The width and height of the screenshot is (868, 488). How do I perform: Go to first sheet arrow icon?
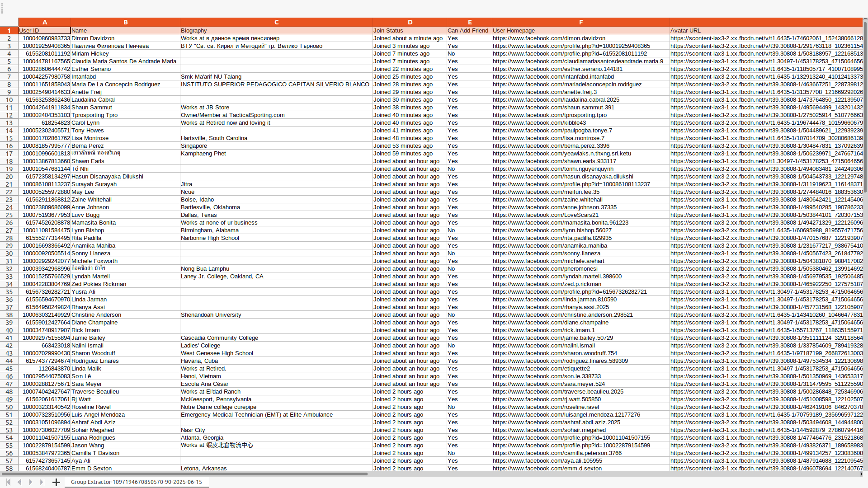(8, 482)
